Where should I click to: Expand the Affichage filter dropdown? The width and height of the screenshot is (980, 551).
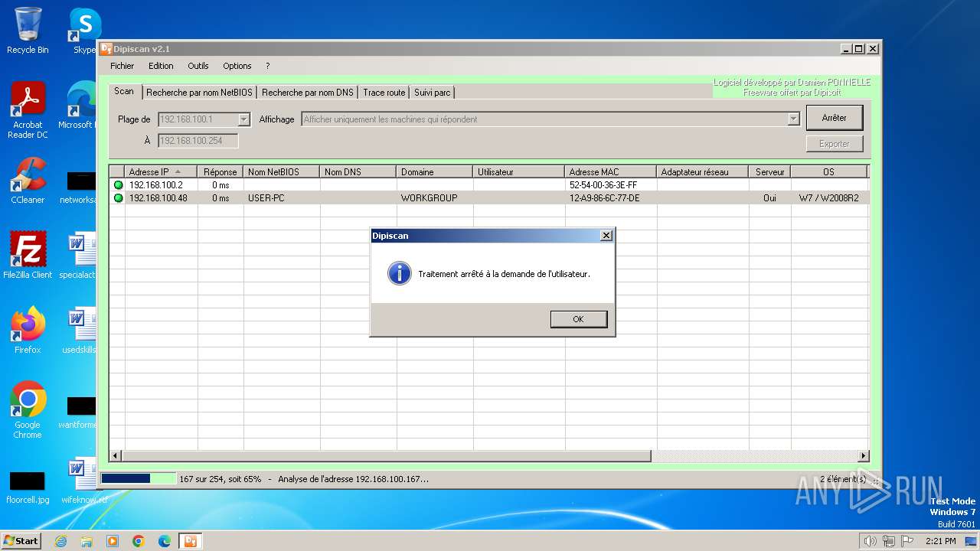[x=794, y=119]
